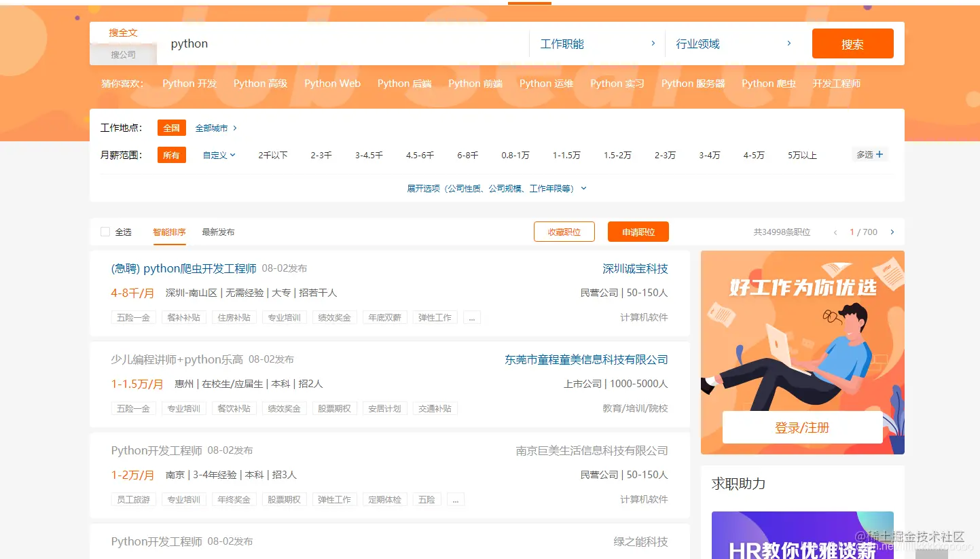The height and width of the screenshot is (559, 980).
Task: Click suggestion 开发工程师
Action: point(837,84)
